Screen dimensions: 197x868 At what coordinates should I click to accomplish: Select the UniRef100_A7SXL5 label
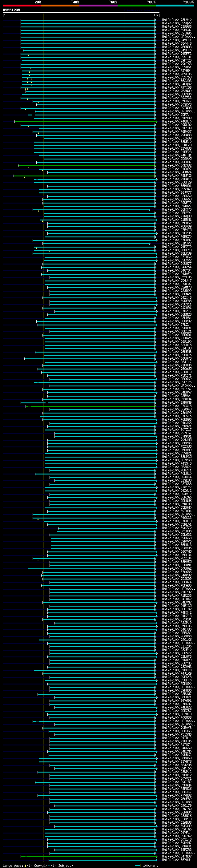(x=177, y=406)
